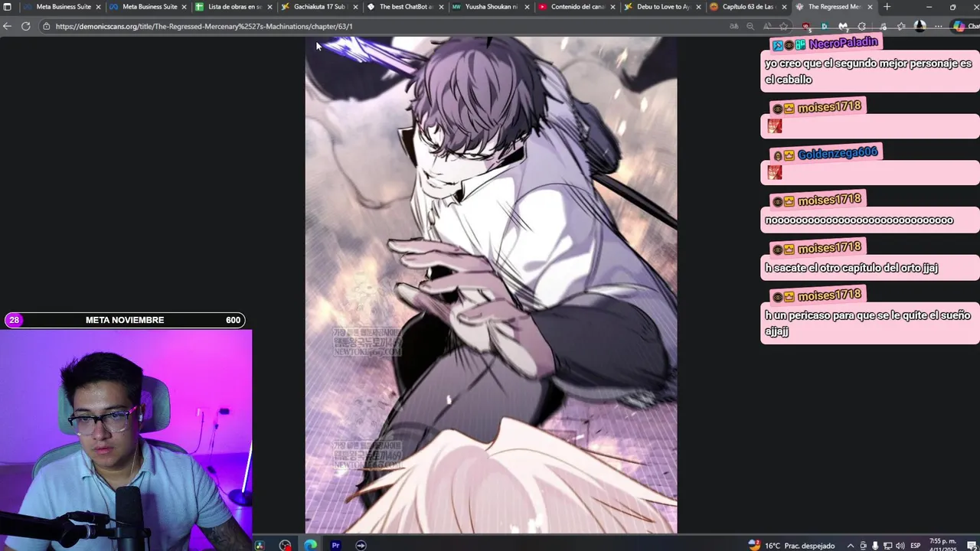Viewport: 980px width, 551px height.
Task: Go back with the browser back arrow
Action: pyautogui.click(x=7, y=26)
